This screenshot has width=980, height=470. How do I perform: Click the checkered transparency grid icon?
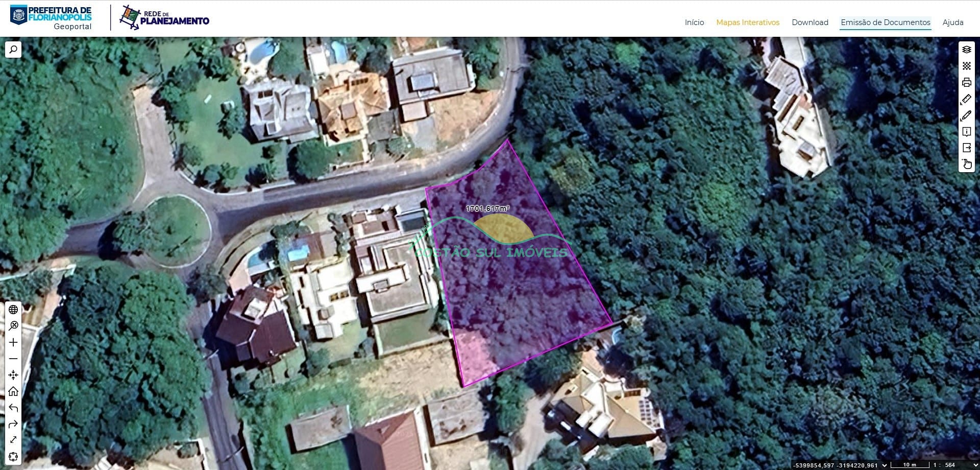966,66
